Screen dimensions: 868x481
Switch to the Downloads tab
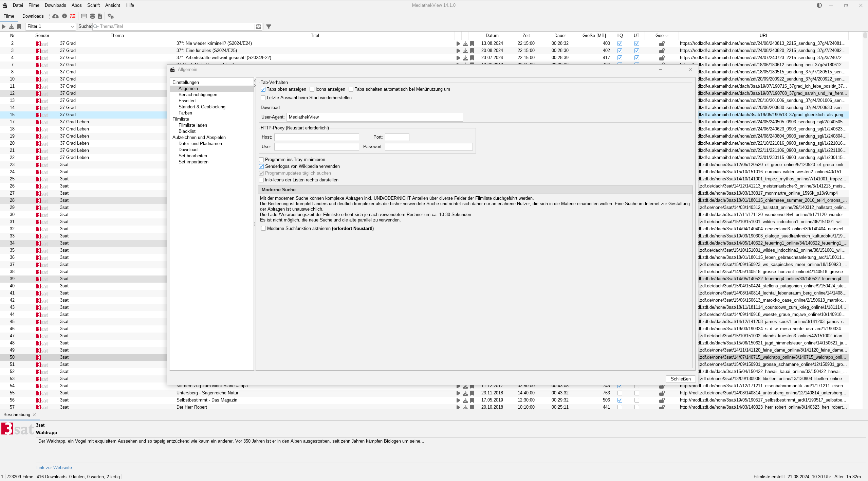pyautogui.click(x=33, y=16)
